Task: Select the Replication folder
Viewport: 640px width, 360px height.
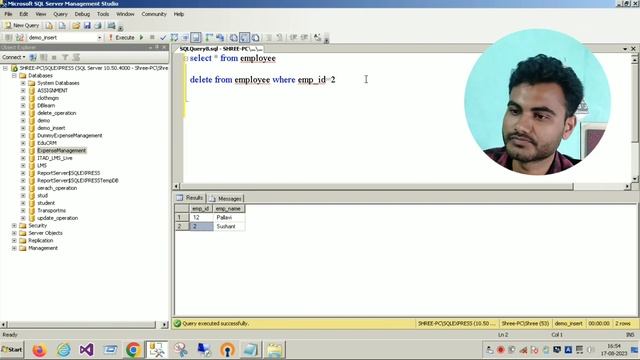Action: pos(41,240)
